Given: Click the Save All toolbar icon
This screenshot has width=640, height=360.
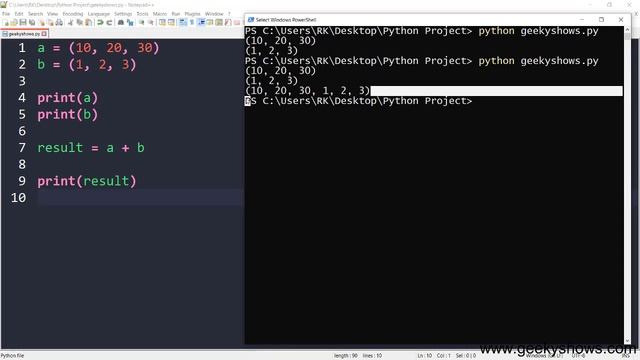Looking at the screenshot, I should [32, 22].
